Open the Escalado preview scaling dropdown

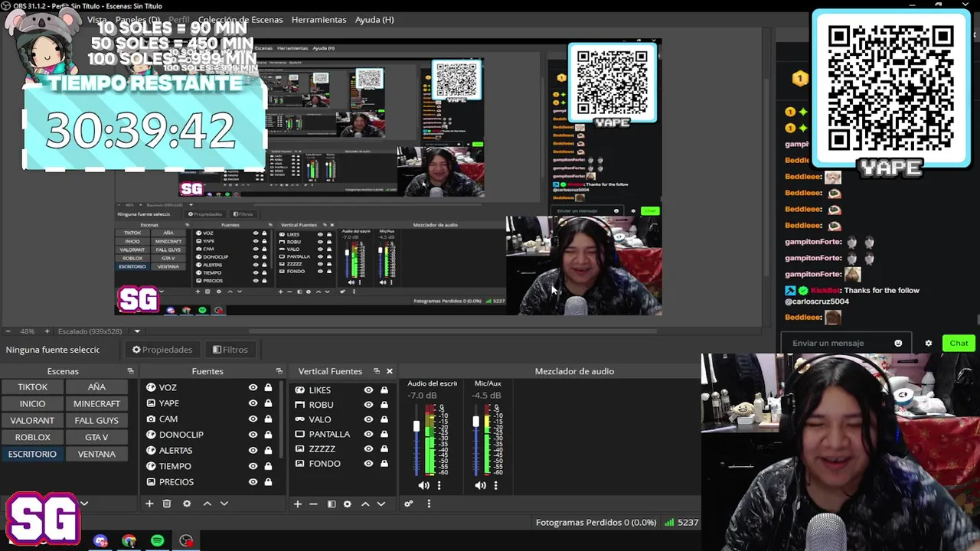click(137, 331)
